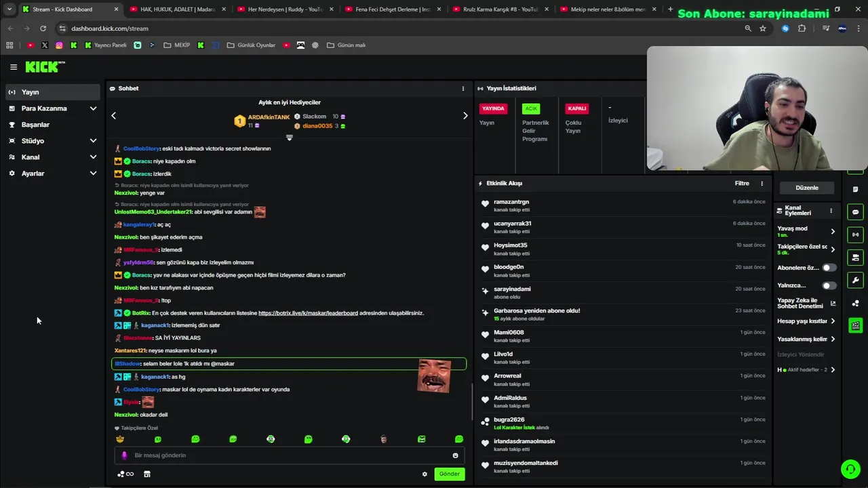The image size is (868, 488).
Task: Select the chat bubble icon in the right toolbar
Action: click(x=855, y=212)
